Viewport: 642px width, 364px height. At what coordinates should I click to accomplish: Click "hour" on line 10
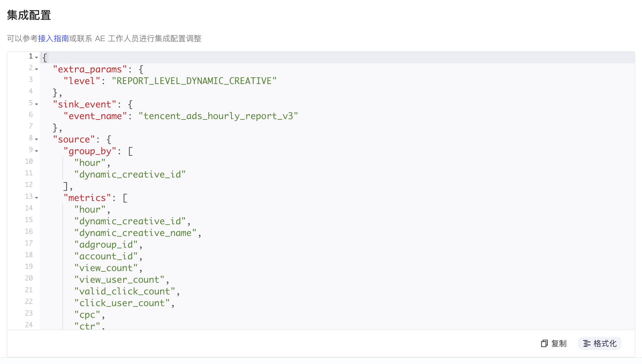pos(90,163)
